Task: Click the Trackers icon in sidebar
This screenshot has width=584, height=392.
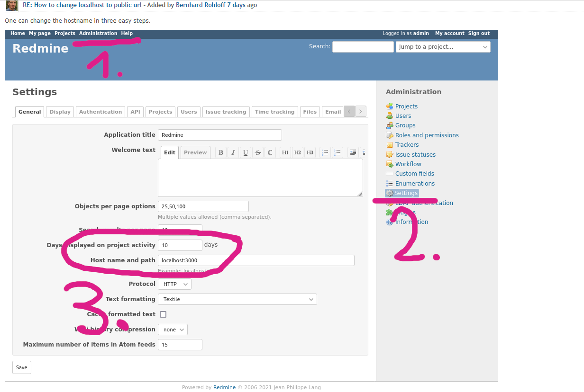Action: click(x=390, y=145)
